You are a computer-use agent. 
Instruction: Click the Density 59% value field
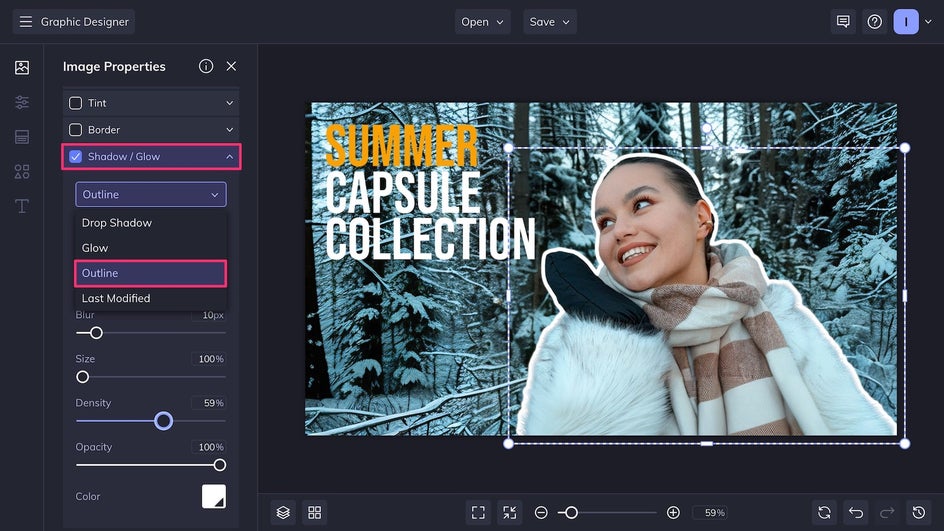(210, 403)
